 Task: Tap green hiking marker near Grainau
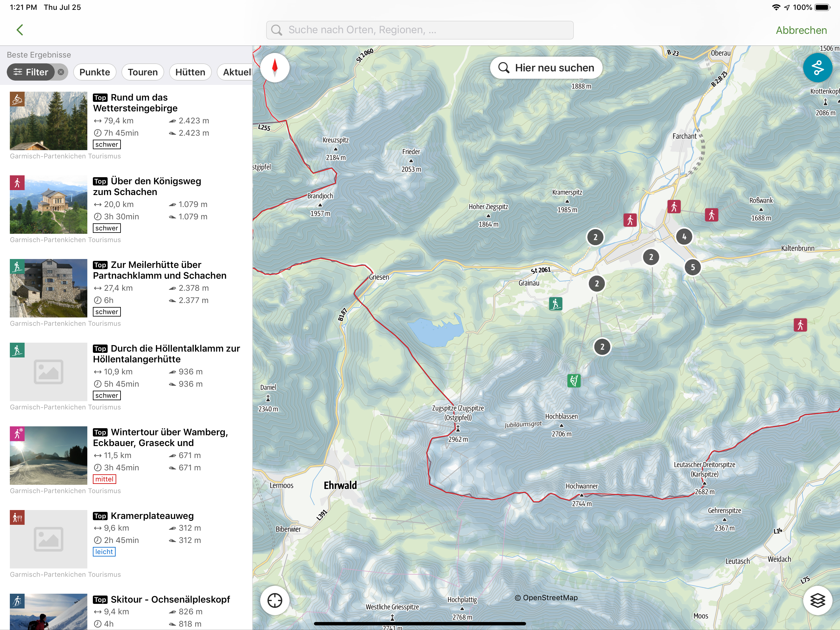(556, 304)
